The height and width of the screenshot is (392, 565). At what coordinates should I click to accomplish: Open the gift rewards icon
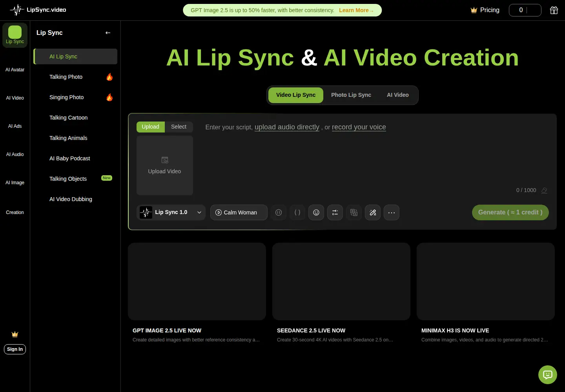point(554,10)
